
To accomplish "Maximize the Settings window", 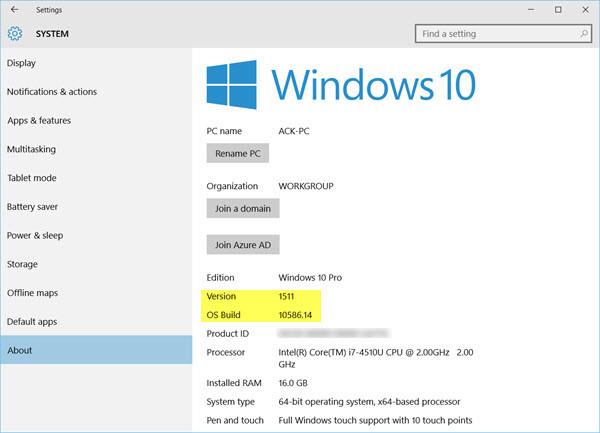I will (x=558, y=10).
